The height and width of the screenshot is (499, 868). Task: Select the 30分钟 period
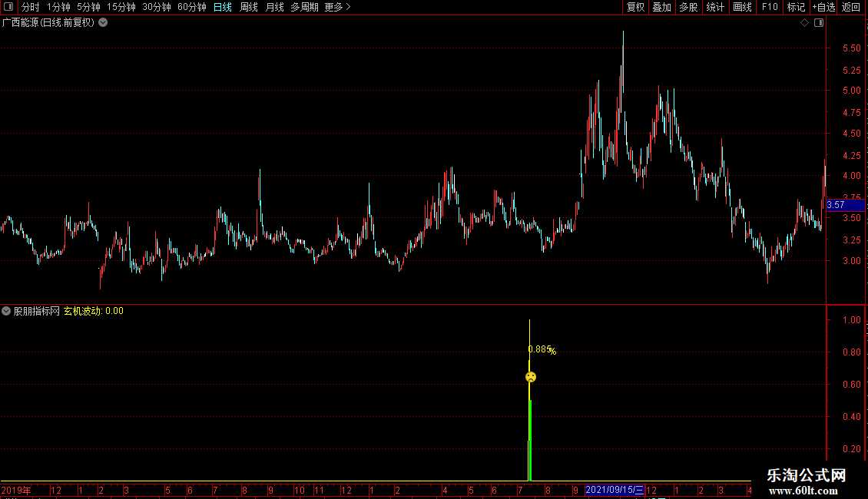(157, 7)
